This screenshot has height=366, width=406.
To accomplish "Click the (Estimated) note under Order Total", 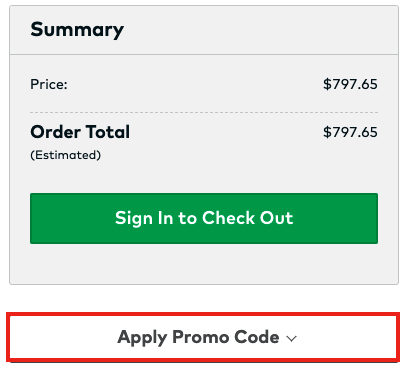I will click(x=66, y=155).
